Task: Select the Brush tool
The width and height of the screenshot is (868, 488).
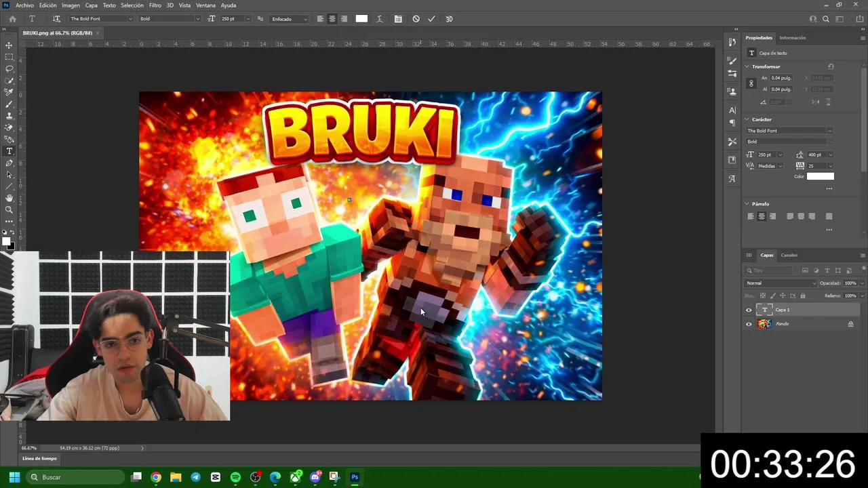Action: (9, 104)
